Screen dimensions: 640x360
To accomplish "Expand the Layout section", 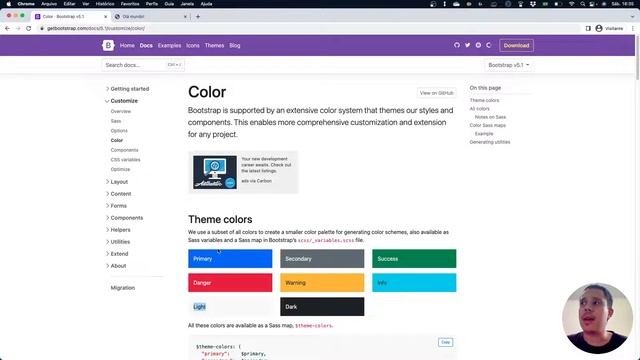I will point(117,182).
